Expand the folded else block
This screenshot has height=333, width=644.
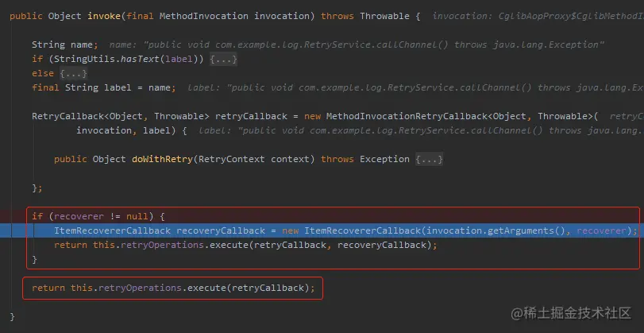coord(74,74)
